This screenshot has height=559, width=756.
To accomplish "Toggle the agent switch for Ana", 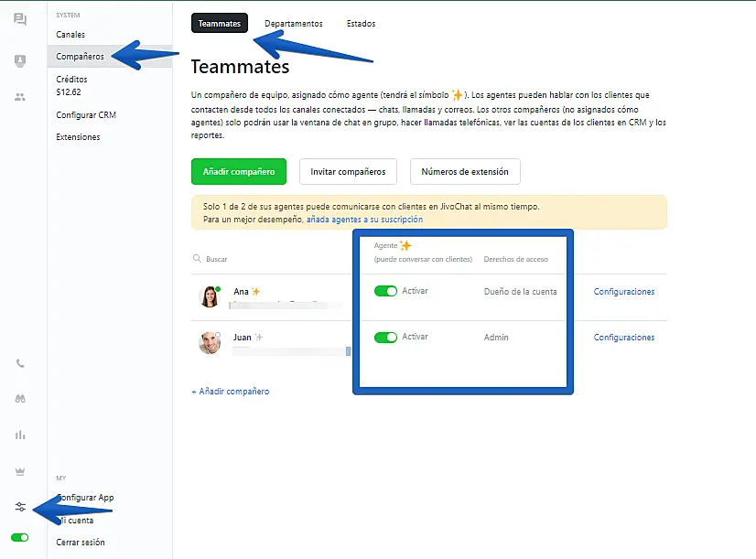I will tap(385, 291).
